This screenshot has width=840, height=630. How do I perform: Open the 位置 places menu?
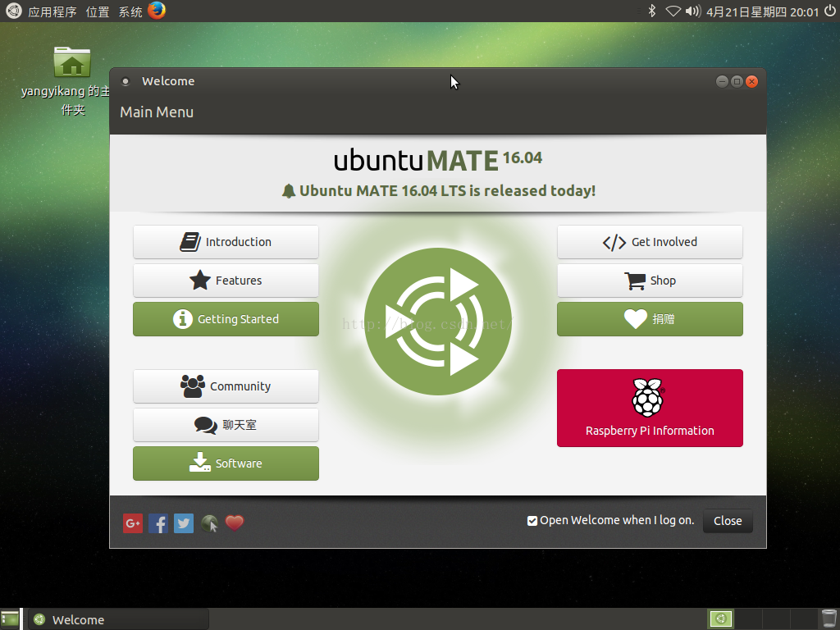(98, 11)
